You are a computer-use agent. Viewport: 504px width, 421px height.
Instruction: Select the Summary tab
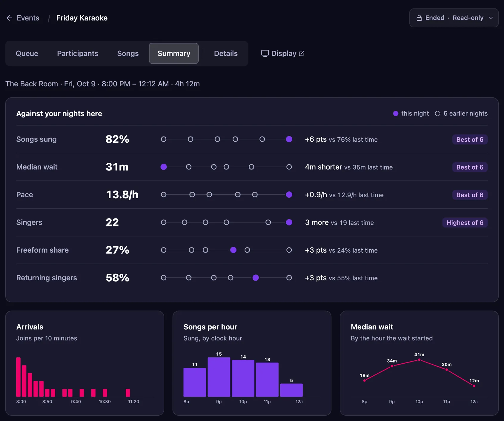coord(174,53)
